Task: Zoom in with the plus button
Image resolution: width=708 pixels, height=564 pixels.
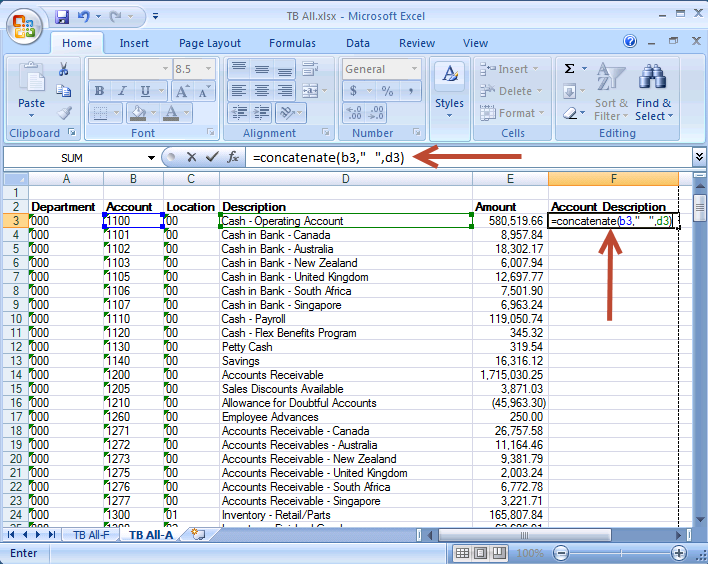Action: (679, 553)
